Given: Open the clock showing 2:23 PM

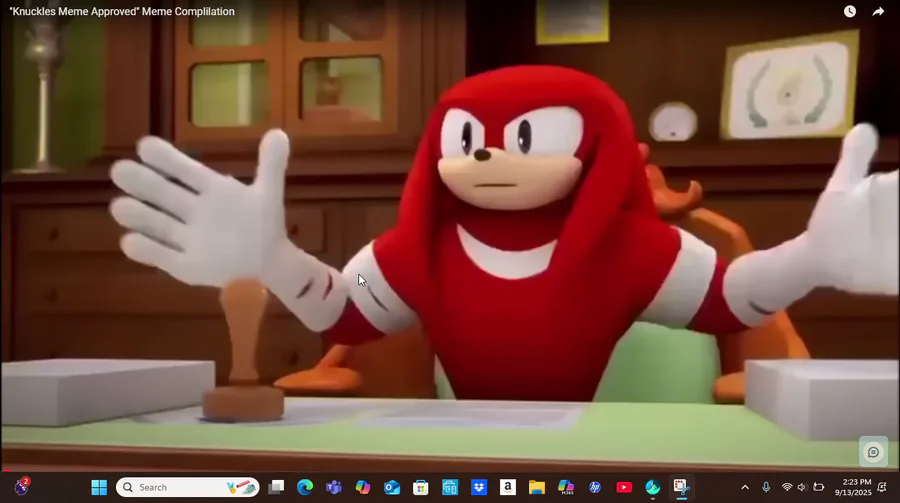Looking at the screenshot, I should pos(853,487).
